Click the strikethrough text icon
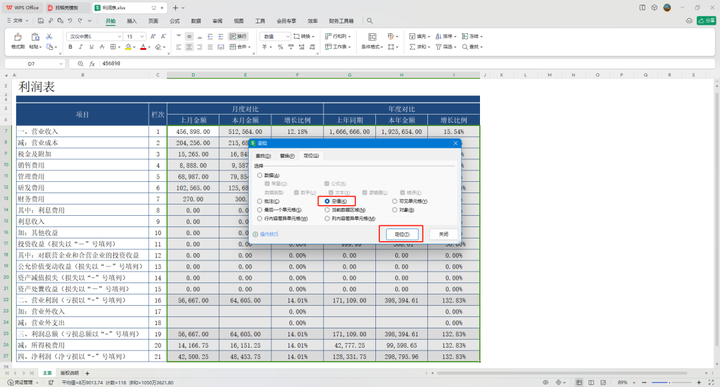The height and width of the screenshot is (387, 720). coord(102,47)
